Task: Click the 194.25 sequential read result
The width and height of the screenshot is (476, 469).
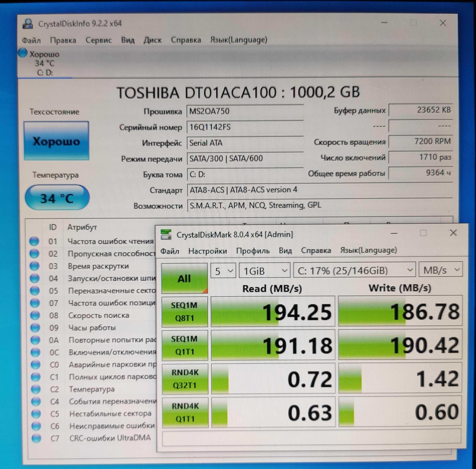Action: [x=273, y=312]
